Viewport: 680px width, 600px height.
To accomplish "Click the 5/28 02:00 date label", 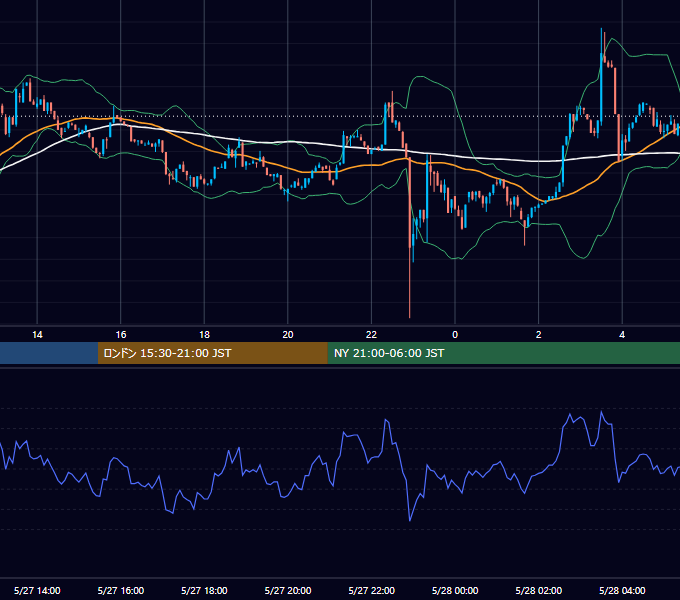I will point(539,590).
